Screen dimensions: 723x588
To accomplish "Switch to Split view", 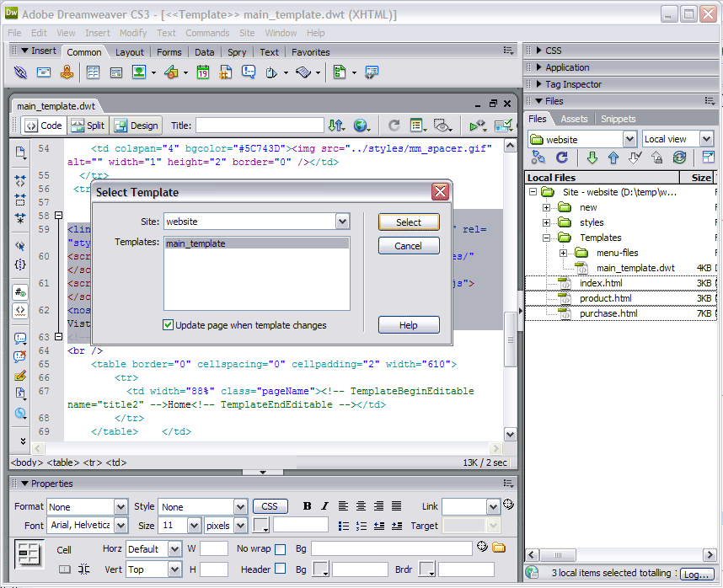I will point(88,126).
